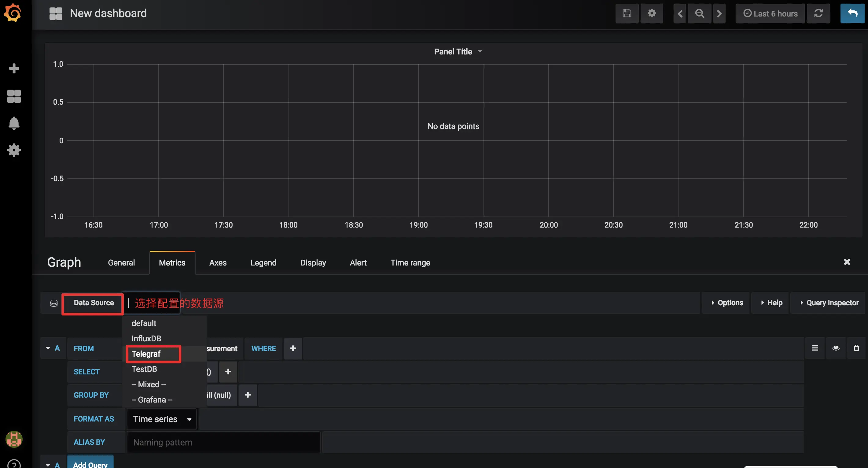Viewport: 868px width, 468px height.
Task: Collapse query A using its arrow
Action: point(48,348)
